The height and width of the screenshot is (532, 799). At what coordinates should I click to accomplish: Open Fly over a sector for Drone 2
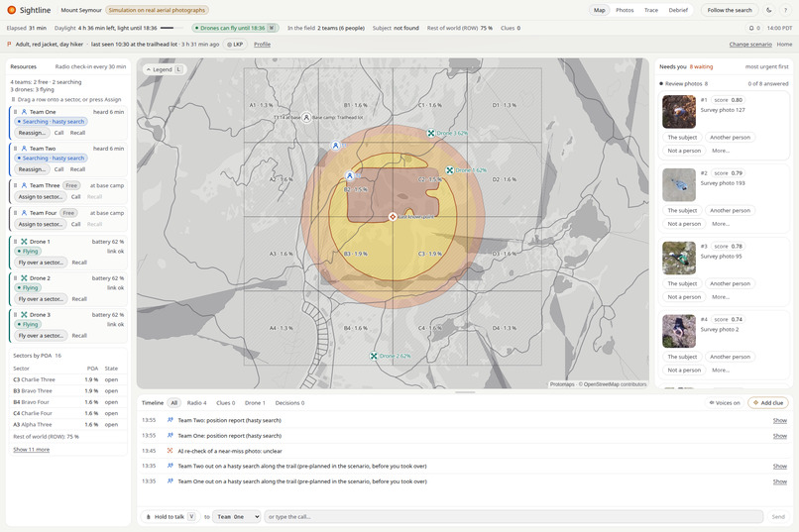click(41, 299)
